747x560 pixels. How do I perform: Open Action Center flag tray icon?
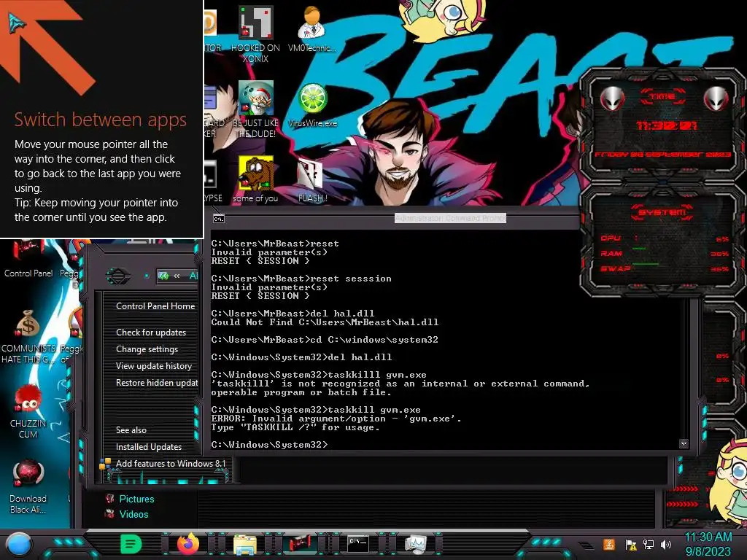click(x=631, y=545)
